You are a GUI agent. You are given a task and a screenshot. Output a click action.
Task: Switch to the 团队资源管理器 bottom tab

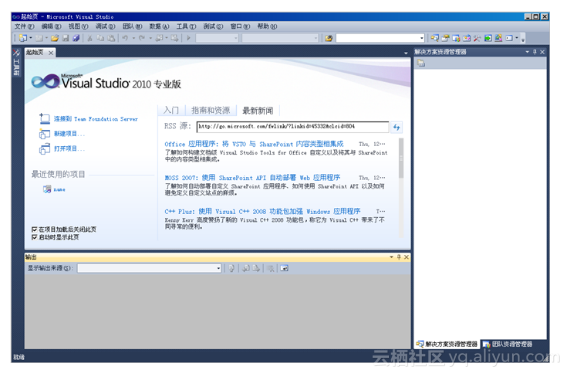pos(508,344)
